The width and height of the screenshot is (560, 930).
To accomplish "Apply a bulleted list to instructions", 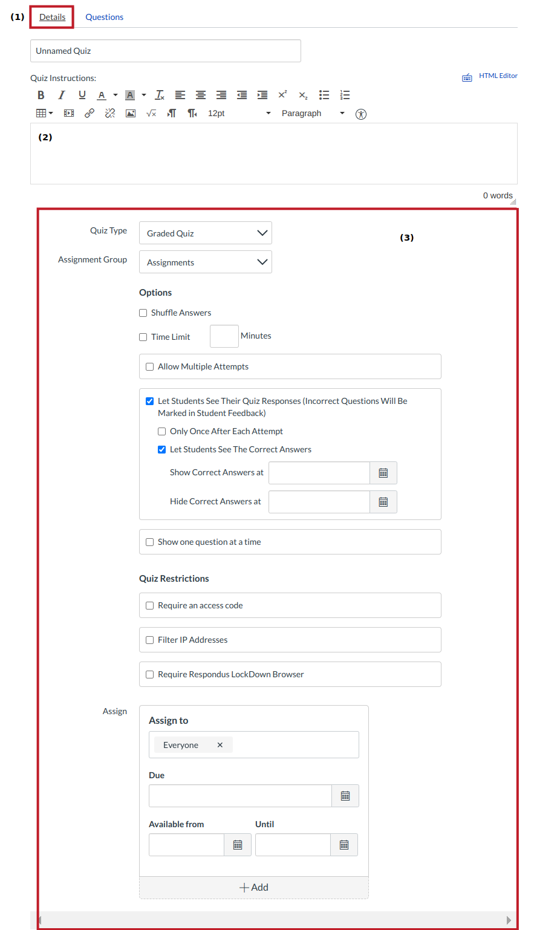I will [x=324, y=95].
